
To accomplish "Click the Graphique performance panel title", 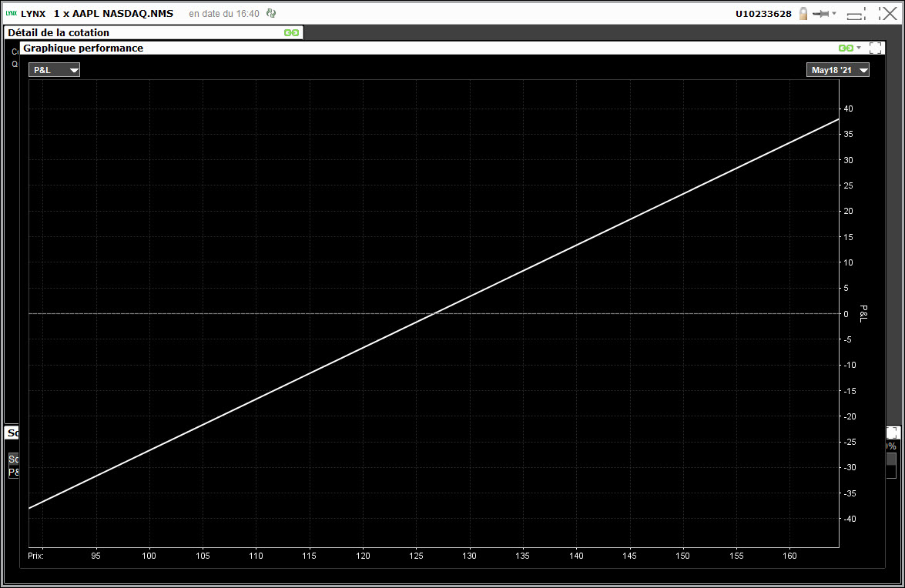I will (83, 48).
